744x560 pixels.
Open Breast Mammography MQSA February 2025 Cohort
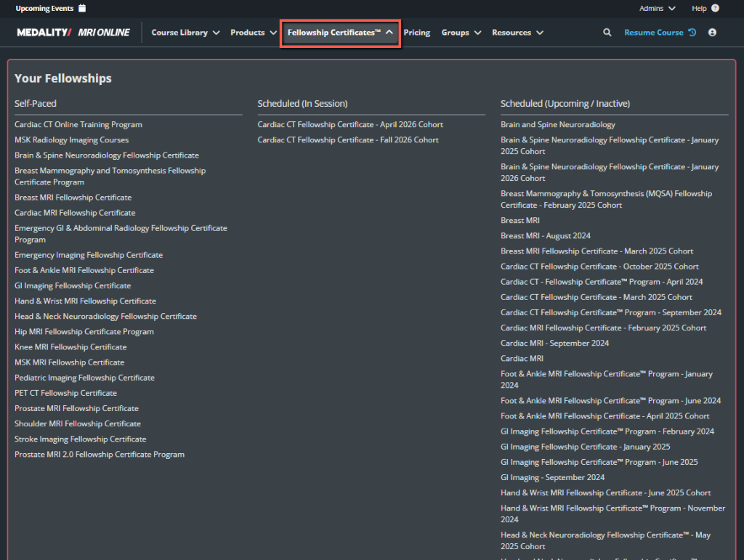pos(607,199)
